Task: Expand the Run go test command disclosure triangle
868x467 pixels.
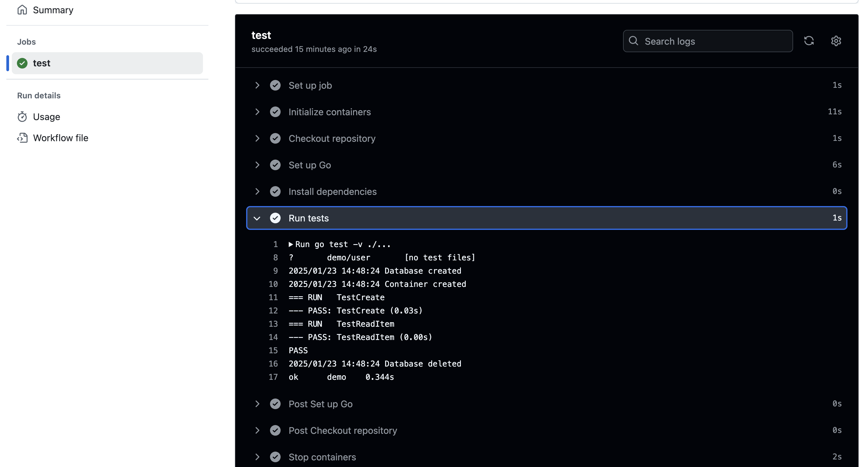Action: (x=291, y=244)
